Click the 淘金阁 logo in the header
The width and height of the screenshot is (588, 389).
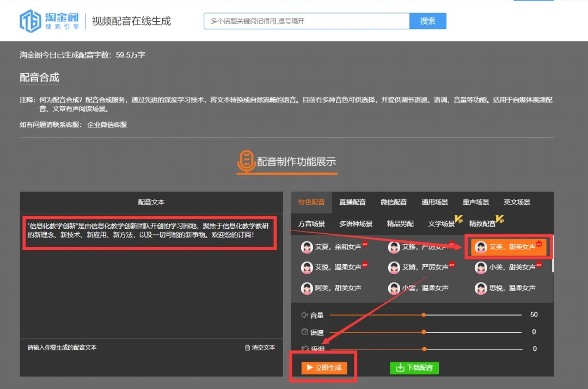(x=50, y=21)
